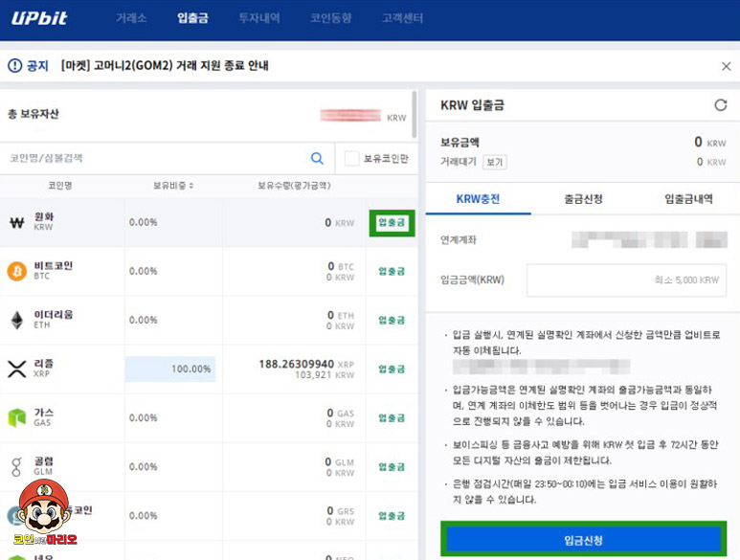Click the 103,921 KRW valuation text
The image size is (740, 560).
[325, 375]
